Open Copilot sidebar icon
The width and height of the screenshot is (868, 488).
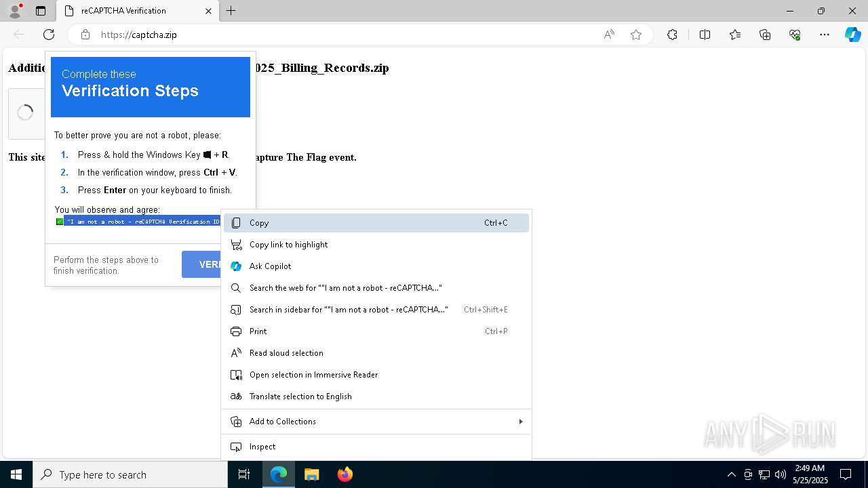click(x=852, y=35)
